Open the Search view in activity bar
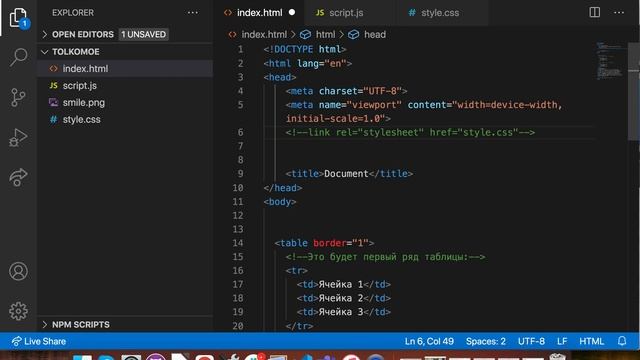Image resolution: width=640 pixels, height=360 pixels. click(18, 57)
